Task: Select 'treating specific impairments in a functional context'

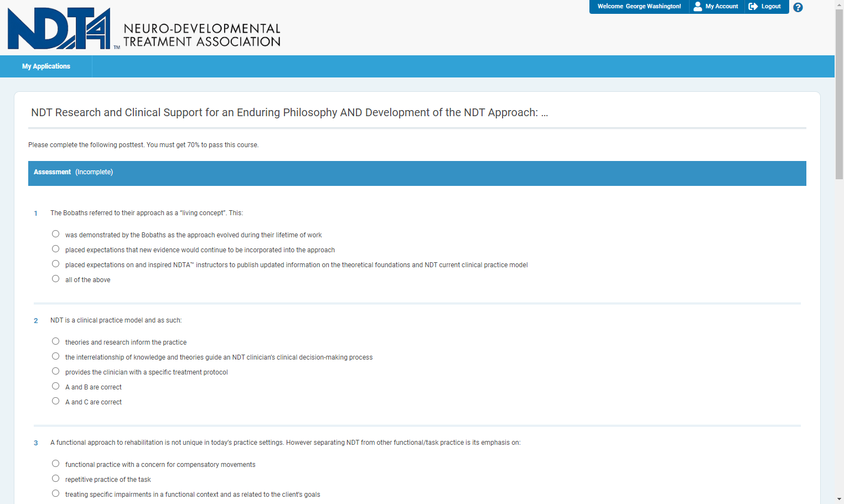Action: (55, 493)
